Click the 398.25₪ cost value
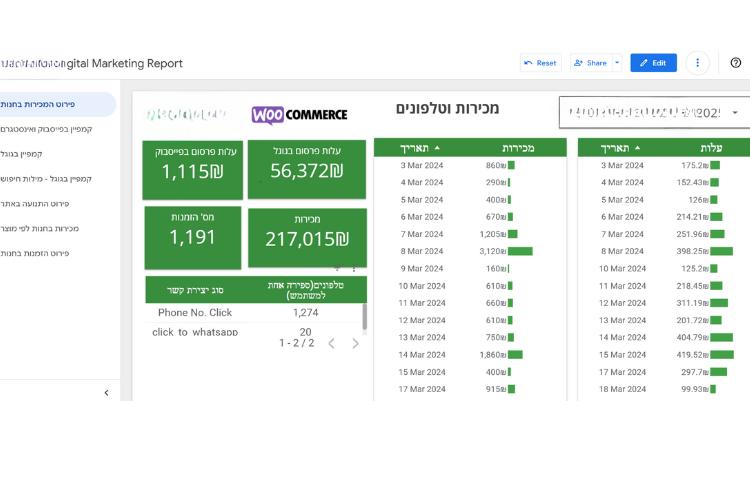Screen dimensions: 750x500 point(692,251)
